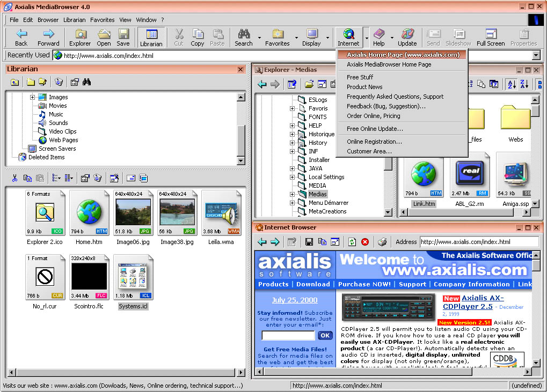This screenshot has width=547, height=392.
Task: Open the Purchase NOW! link
Action: pos(364,284)
